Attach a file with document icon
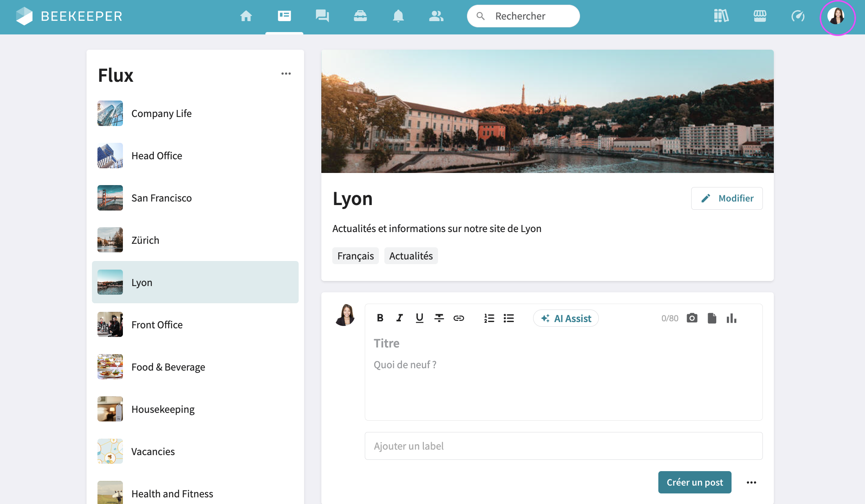The height and width of the screenshot is (504, 865). click(x=712, y=318)
